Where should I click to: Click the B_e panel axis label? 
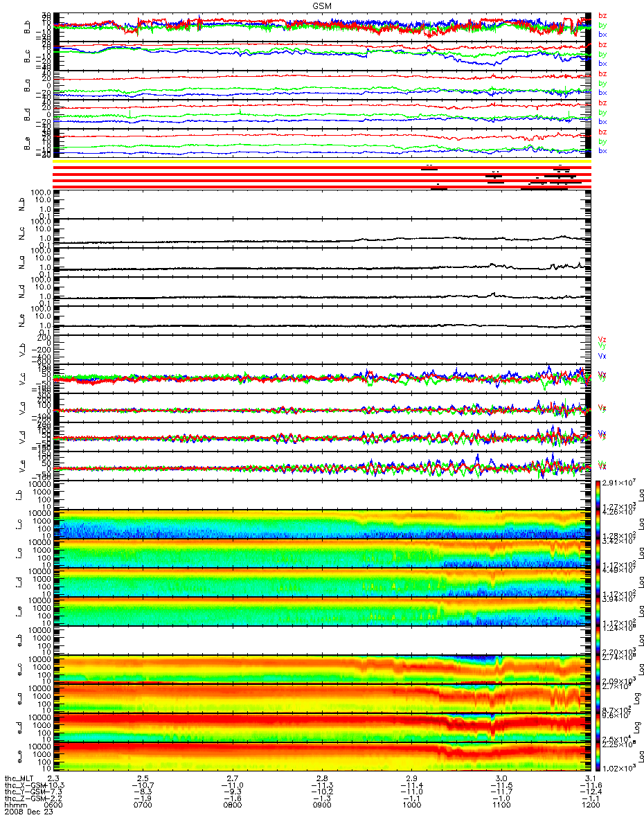27,144
